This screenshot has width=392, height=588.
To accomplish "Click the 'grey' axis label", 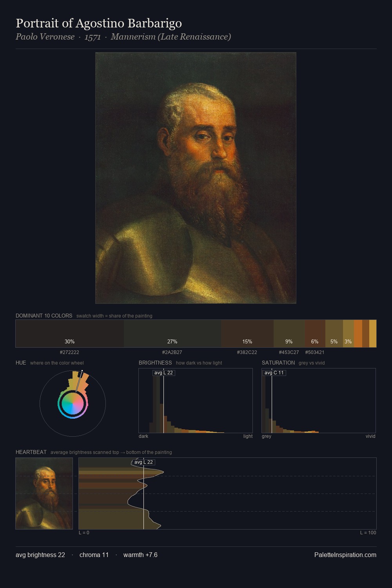I will click(267, 436).
